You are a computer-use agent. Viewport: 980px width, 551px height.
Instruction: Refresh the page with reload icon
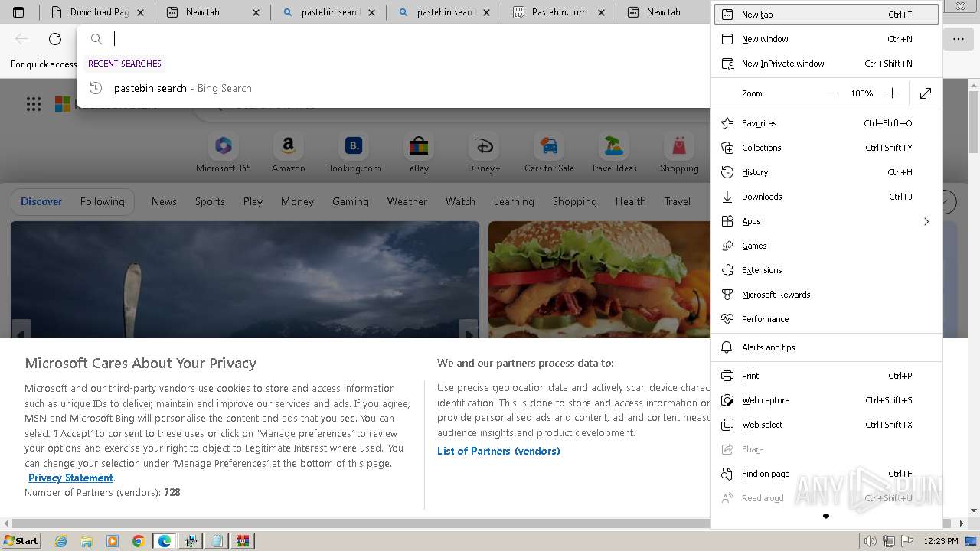(x=55, y=39)
